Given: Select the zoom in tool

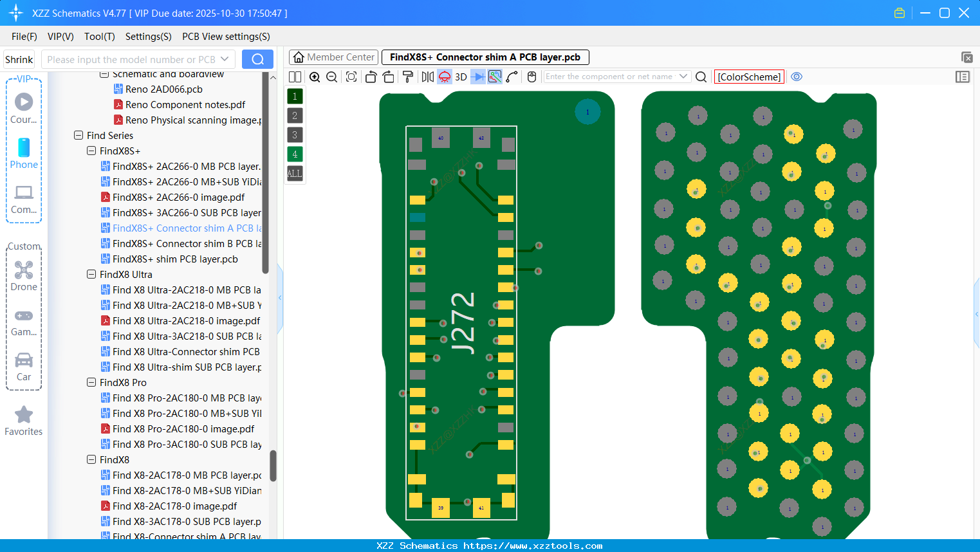Looking at the screenshot, I should (x=315, y=77).
